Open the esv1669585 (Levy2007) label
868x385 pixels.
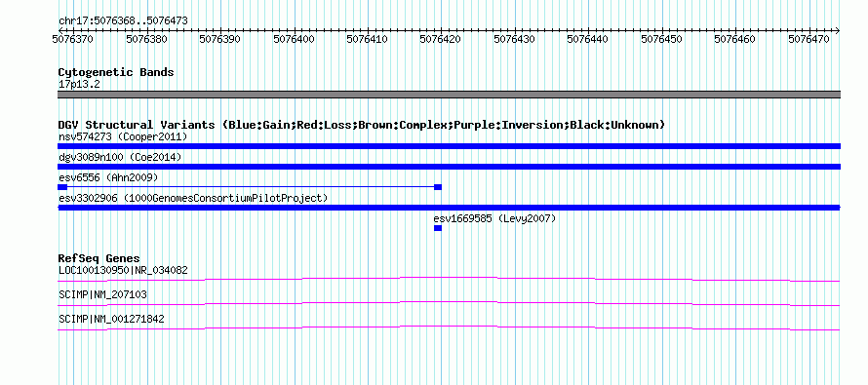494,218
